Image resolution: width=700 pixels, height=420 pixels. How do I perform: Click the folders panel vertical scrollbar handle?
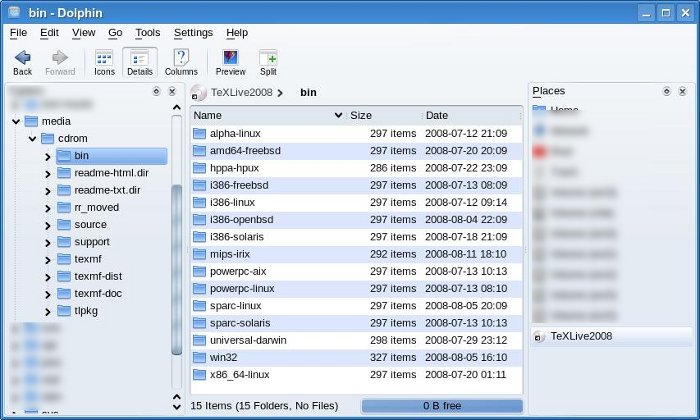click(177, 270)
